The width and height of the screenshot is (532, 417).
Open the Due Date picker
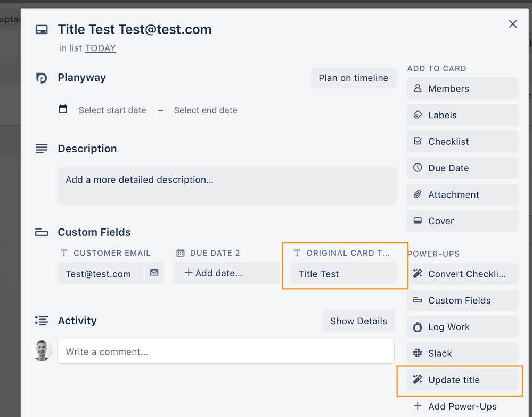point(462,168)
